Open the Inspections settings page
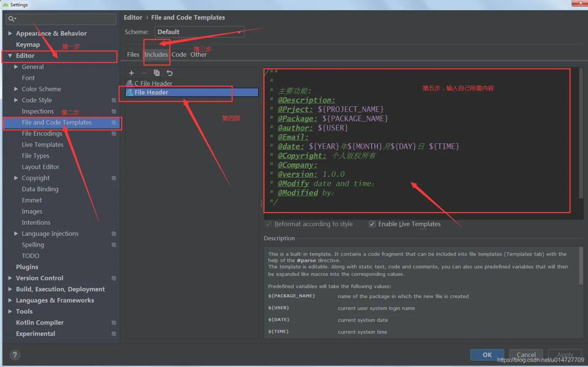Image resolution: width=588 pixels, height=367 pixels. 38,111
